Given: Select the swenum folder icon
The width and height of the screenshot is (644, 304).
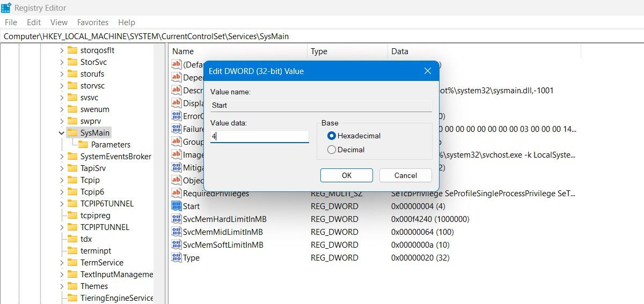Looking at the screenshot, I should click(72, 109).
